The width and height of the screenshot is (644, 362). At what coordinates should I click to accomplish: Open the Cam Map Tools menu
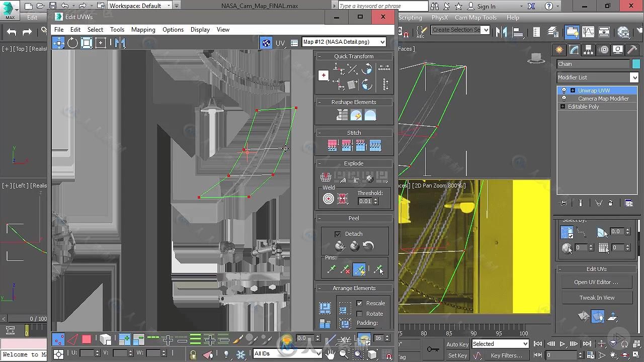[475, 18]
